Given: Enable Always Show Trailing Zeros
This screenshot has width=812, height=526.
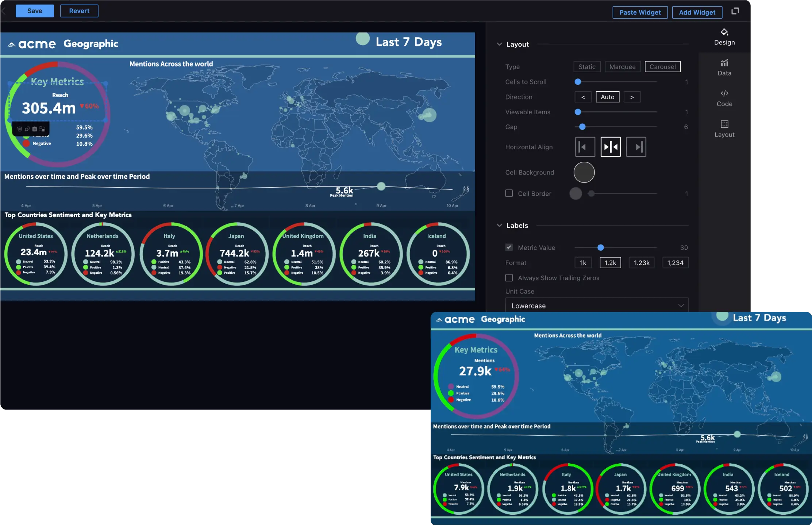Looking at the screenshot, I should [x=509, y=278].
